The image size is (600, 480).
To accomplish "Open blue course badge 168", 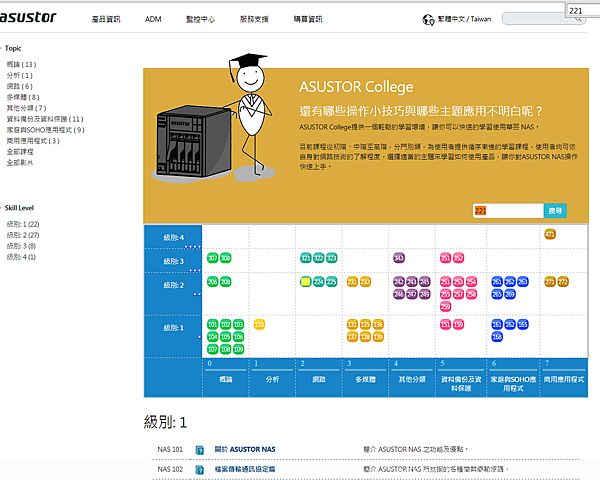I will (497, 337).
